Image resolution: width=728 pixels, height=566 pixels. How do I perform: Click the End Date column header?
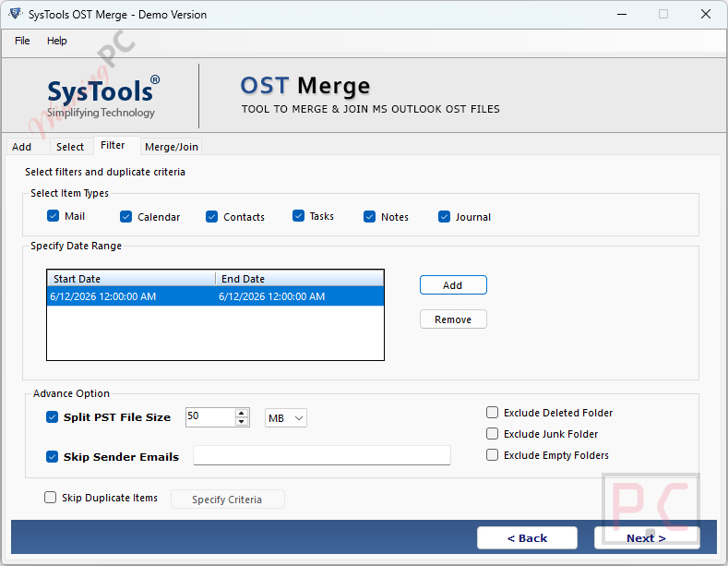[x=300, y=279]
